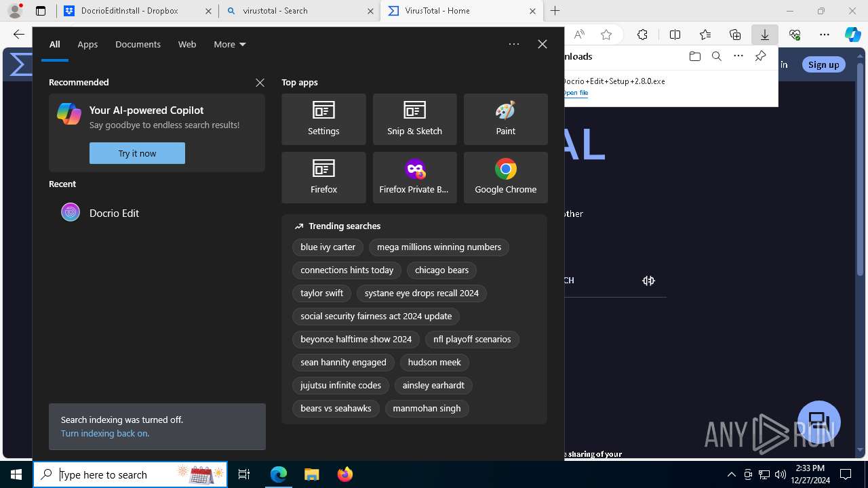Viewport: 868px width, 488px height.
Task: Expand the More dropdown in search
Action: tap(229, 44)
